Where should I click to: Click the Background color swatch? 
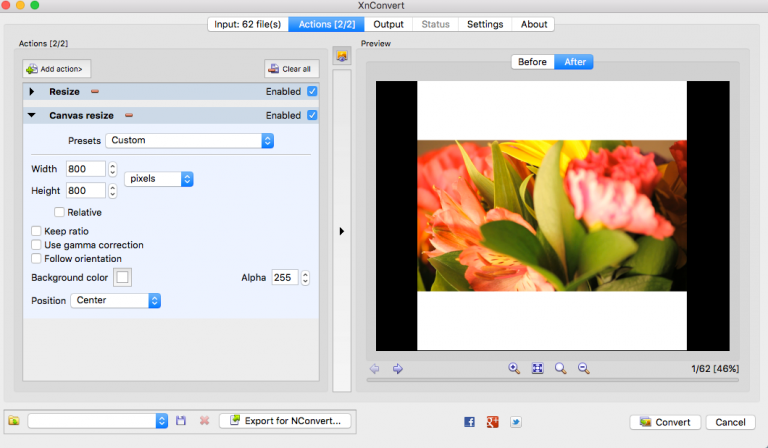[x=123, y=277]
